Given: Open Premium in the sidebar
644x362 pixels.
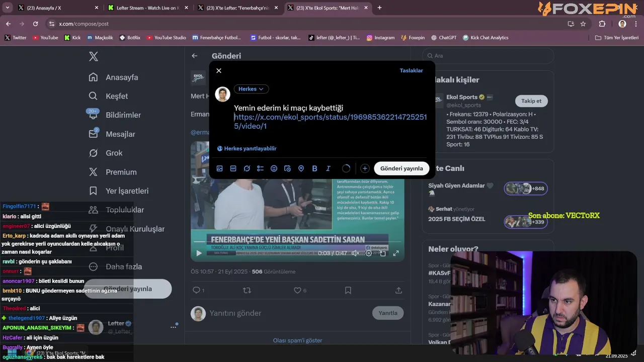Looking at the screenshot, I should [113, 172].
